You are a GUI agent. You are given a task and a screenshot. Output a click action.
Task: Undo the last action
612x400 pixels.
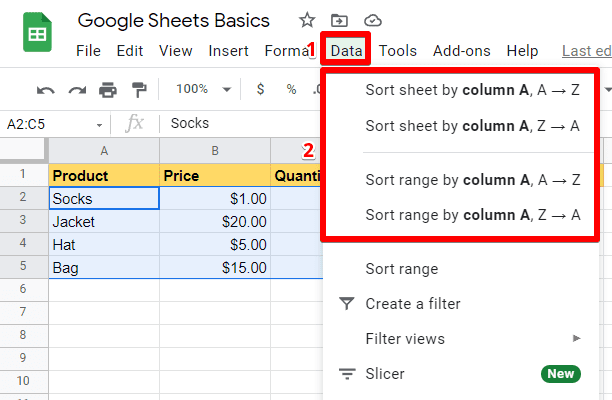[46, 90]
